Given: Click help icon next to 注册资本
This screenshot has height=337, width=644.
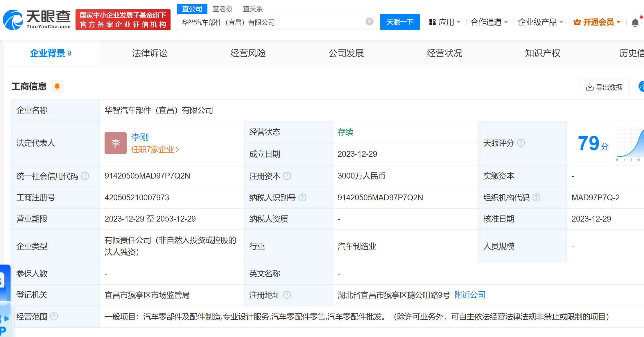Looking at the screenshot, I should point(287,176).
